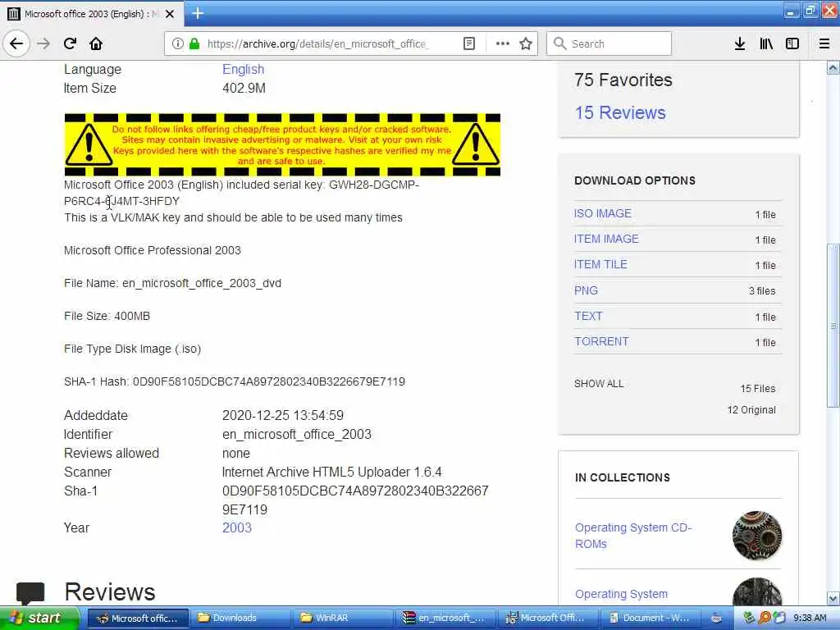Click the Item Size 402.9M value
Viewport: 840px width, 630px height.
[244, 88]
